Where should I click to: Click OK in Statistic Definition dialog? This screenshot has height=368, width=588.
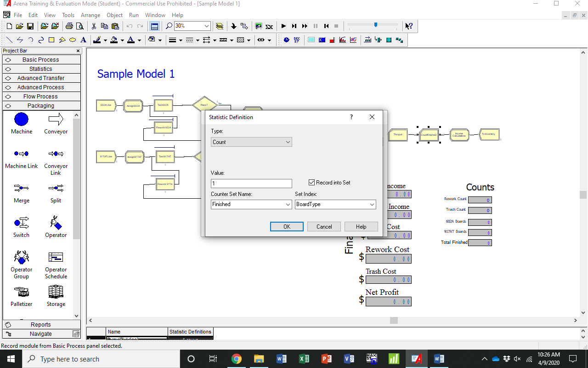(x=287, y=226)
